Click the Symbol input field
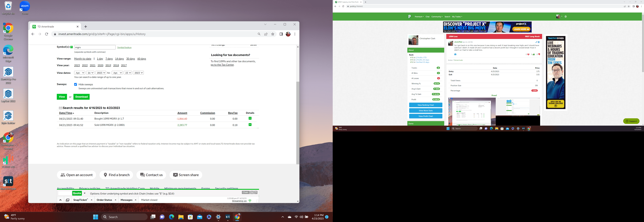 pos(95,47)
